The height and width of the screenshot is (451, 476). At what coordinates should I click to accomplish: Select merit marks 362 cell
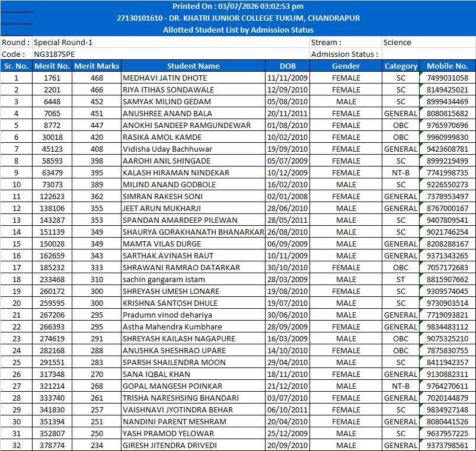tap(97, 196)
